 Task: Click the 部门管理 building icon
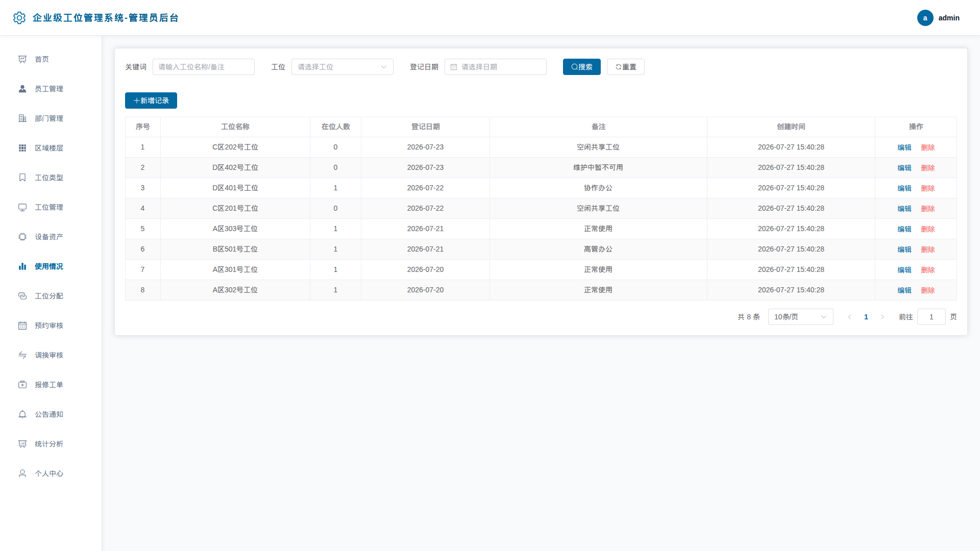(22, 118)
